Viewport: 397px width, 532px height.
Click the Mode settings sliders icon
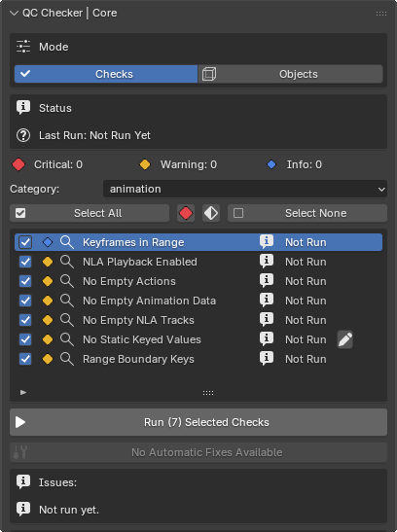pyautogui.click(x=23, y=47)
